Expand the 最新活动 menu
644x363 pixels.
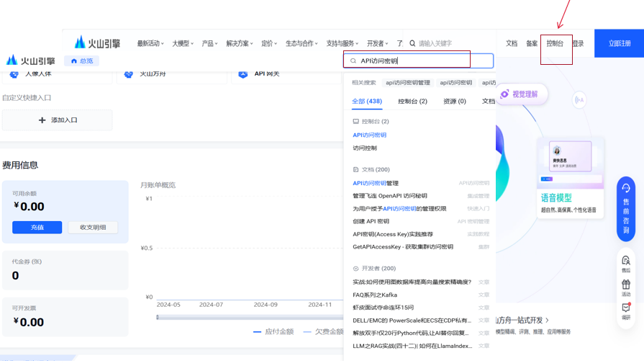[x=150, y=43]
